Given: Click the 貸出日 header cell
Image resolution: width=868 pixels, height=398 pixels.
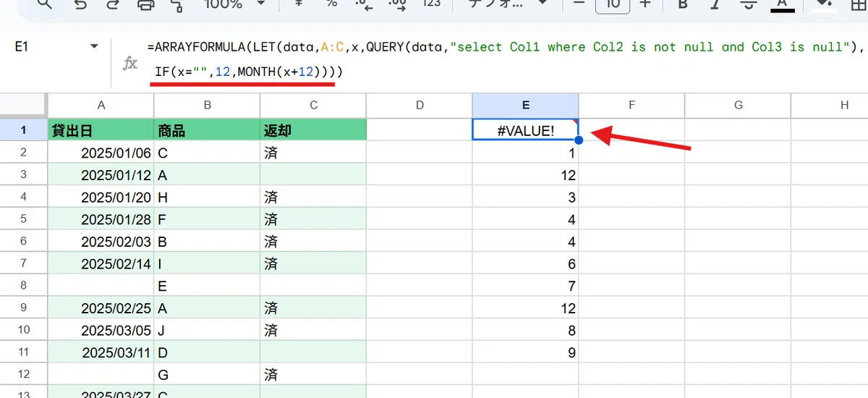Looking at the screenshot, I should [101, 130].
